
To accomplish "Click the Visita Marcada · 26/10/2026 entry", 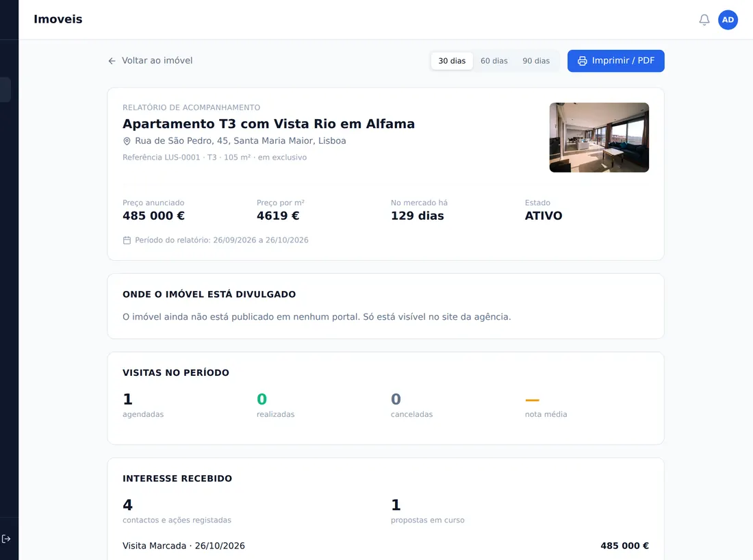I will [x=184, y=546].
